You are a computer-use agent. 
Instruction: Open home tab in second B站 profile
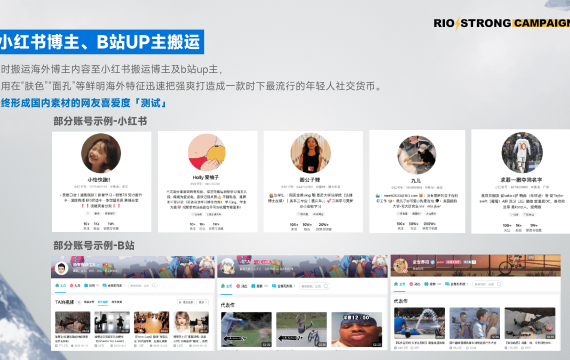click(226, 286)
